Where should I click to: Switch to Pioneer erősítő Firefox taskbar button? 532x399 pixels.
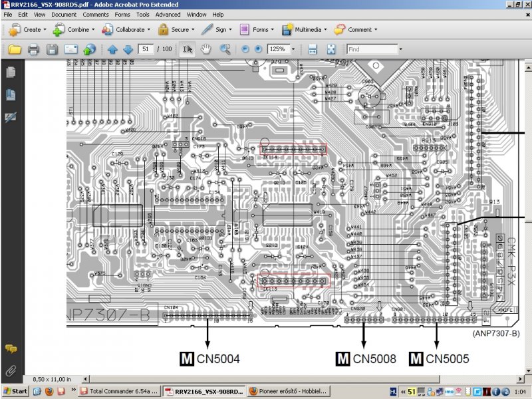(x=288, y=391)
